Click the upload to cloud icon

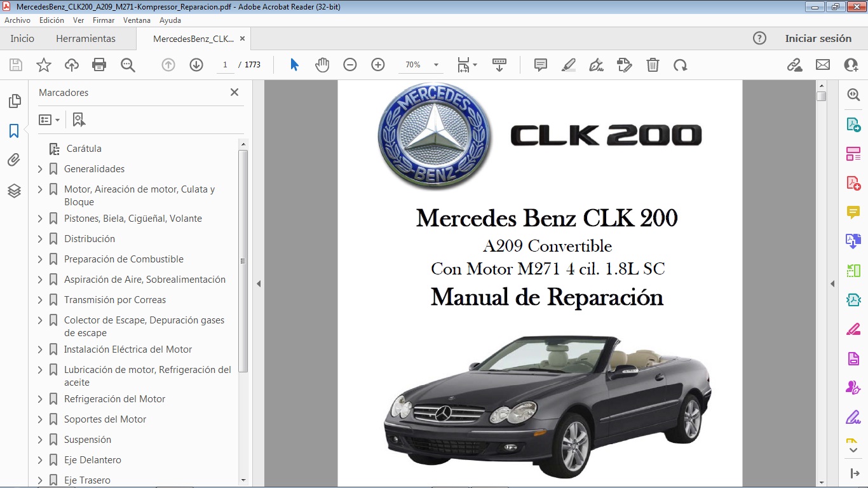pos(72,65)
